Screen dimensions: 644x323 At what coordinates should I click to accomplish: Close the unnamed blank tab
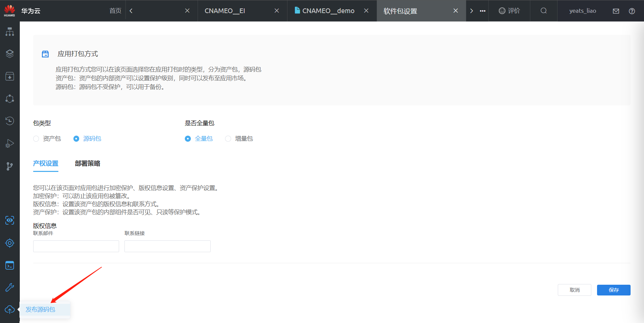187,11
